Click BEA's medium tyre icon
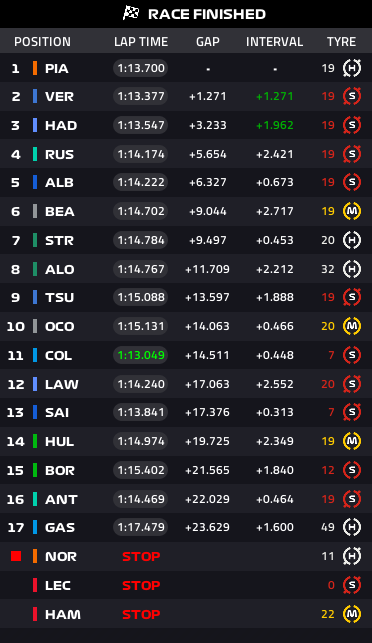Viewport: 372px width, 643px height. click(352, 211)
